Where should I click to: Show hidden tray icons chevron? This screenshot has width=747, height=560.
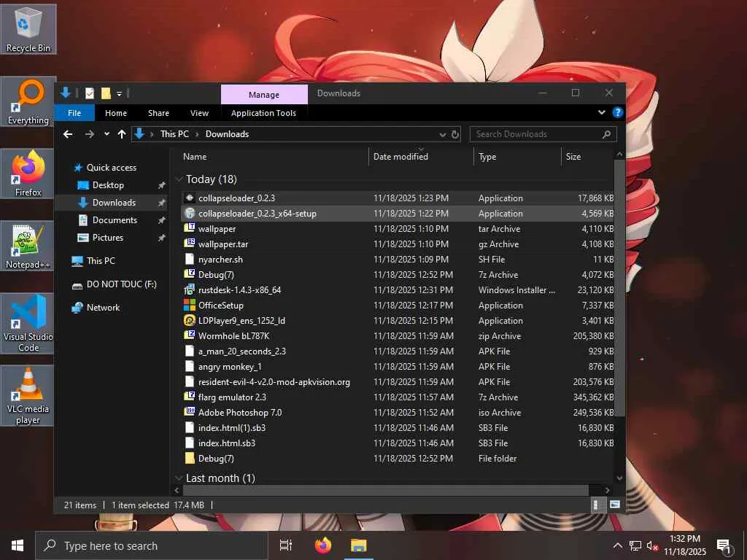coord(617,545)
